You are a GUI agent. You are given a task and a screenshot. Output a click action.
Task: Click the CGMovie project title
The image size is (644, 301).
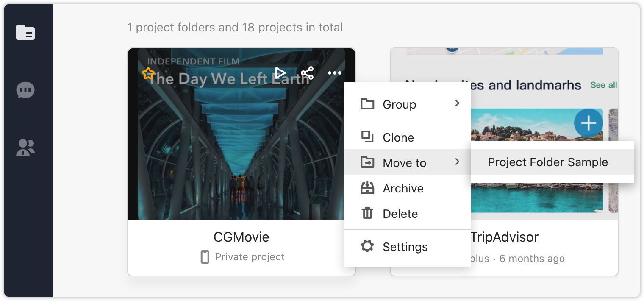pos(241,237)
